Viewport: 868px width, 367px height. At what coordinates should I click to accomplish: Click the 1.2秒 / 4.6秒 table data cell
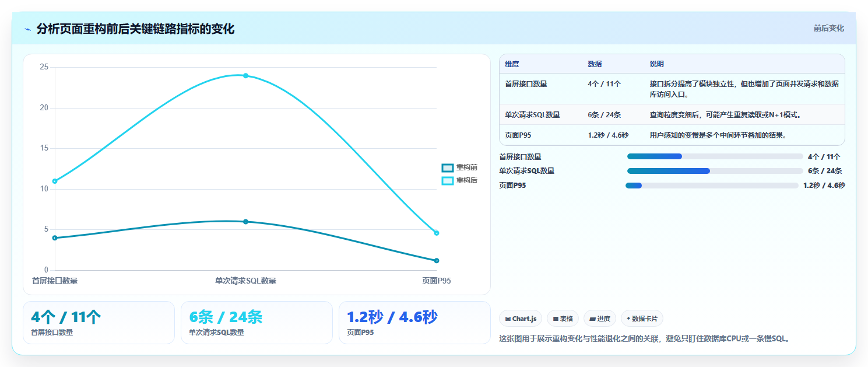[608, 135]
